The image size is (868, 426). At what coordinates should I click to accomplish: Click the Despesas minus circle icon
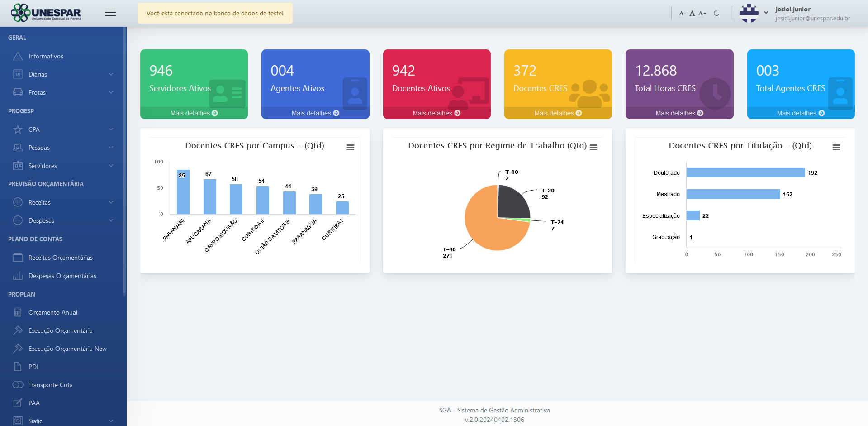coord(18,220)
